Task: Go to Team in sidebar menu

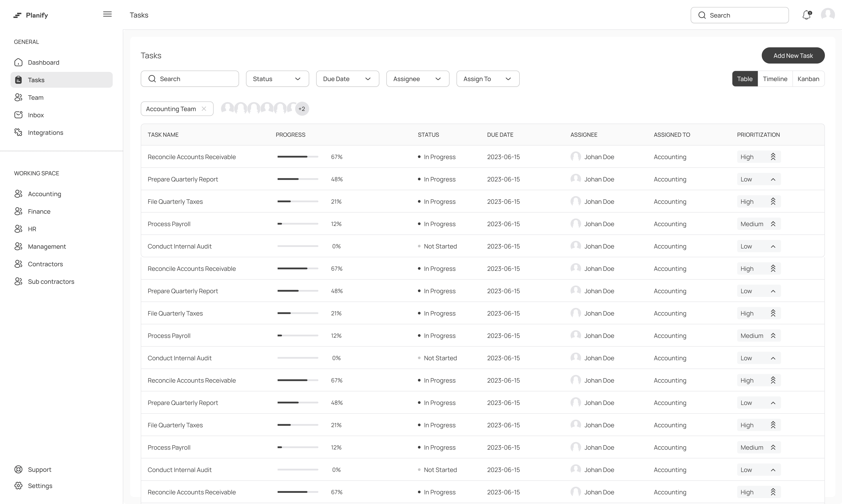Action: point(36,97)
